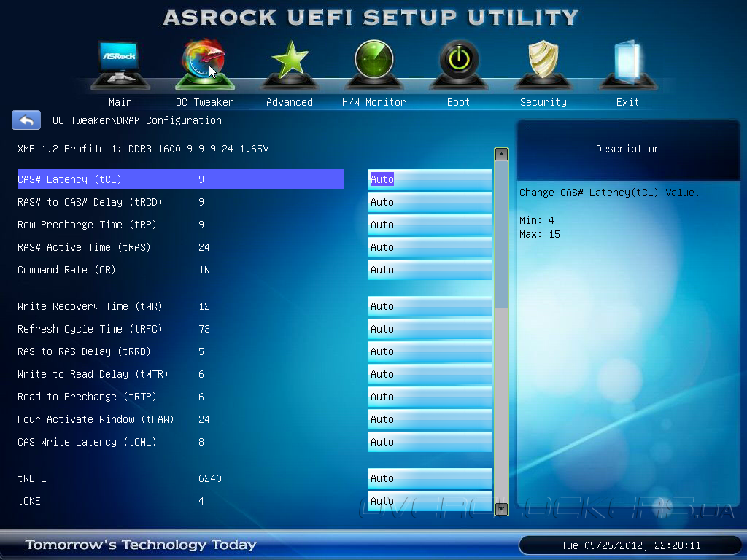Viewport: 747px width, 560px height.
Task: Click the OC Tweaker\DRAM Configuration breadcrumb
Action: pos(137,120)
